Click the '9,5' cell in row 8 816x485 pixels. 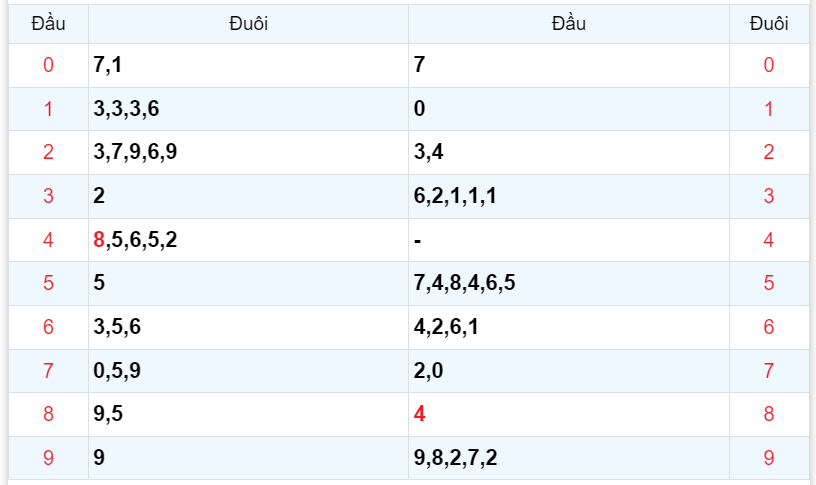[x=107, y=414]
